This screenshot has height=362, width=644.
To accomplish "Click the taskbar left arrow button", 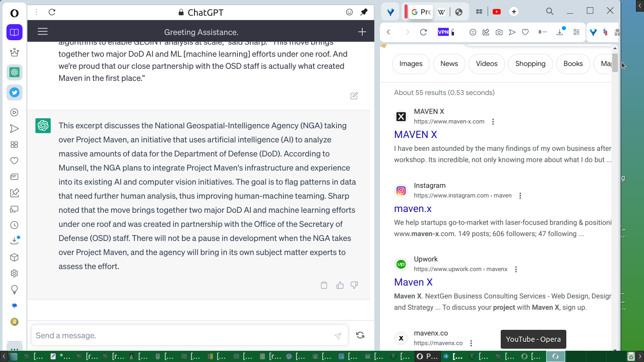I will [x=4, y=356].
